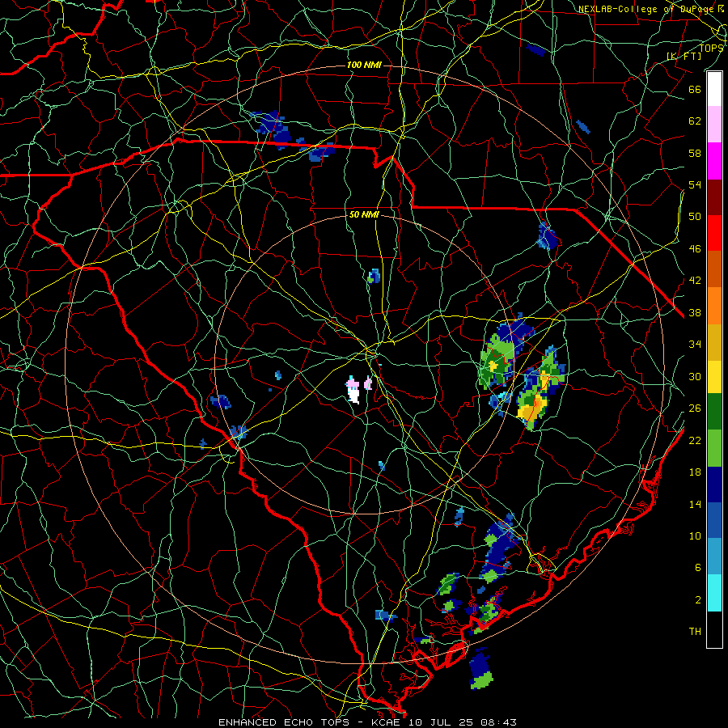Click the larger white-pink echo near radar center

pos(353,389)
